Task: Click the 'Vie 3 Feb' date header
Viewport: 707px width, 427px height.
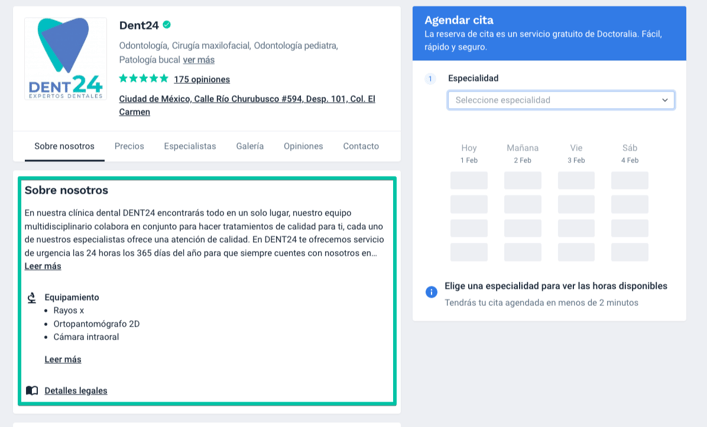Action: click(x=576, y=153)
